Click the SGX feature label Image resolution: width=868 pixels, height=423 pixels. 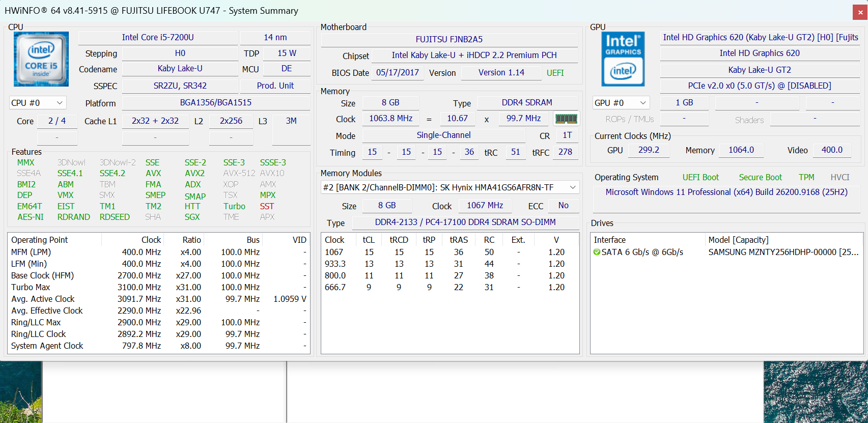192,217
